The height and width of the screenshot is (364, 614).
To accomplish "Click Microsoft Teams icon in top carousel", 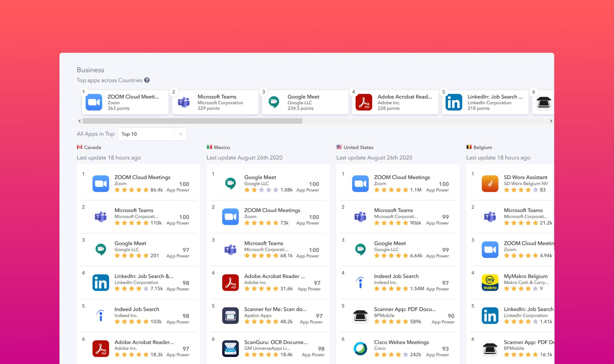I will pyautogui.click(x=184, y=102).
